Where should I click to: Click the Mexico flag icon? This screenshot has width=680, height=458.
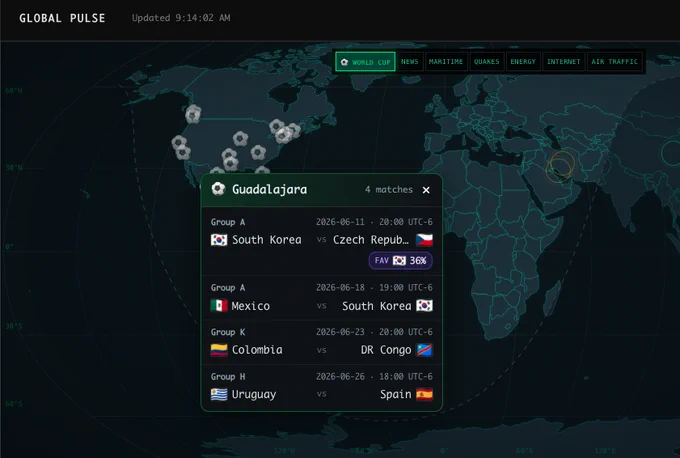219,306
